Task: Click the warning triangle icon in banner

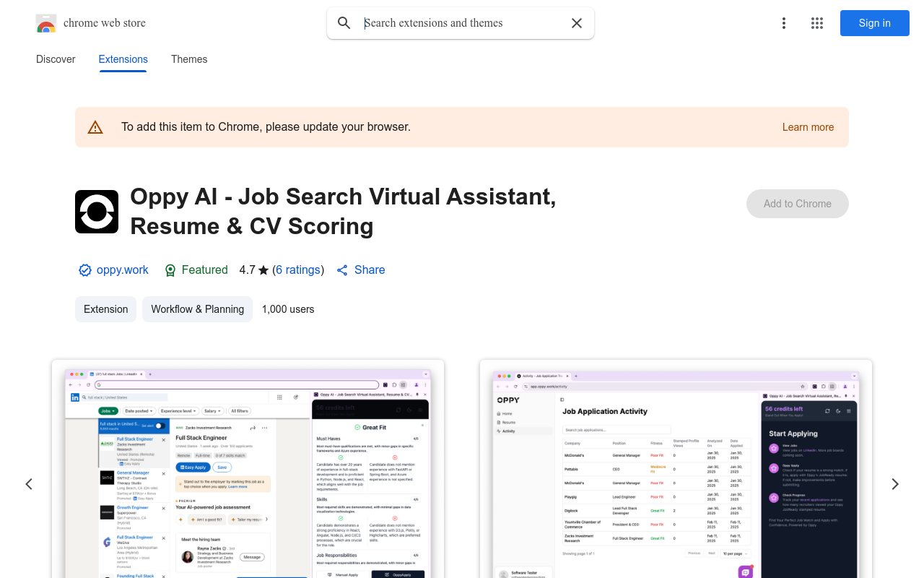Action: (95, 127)
